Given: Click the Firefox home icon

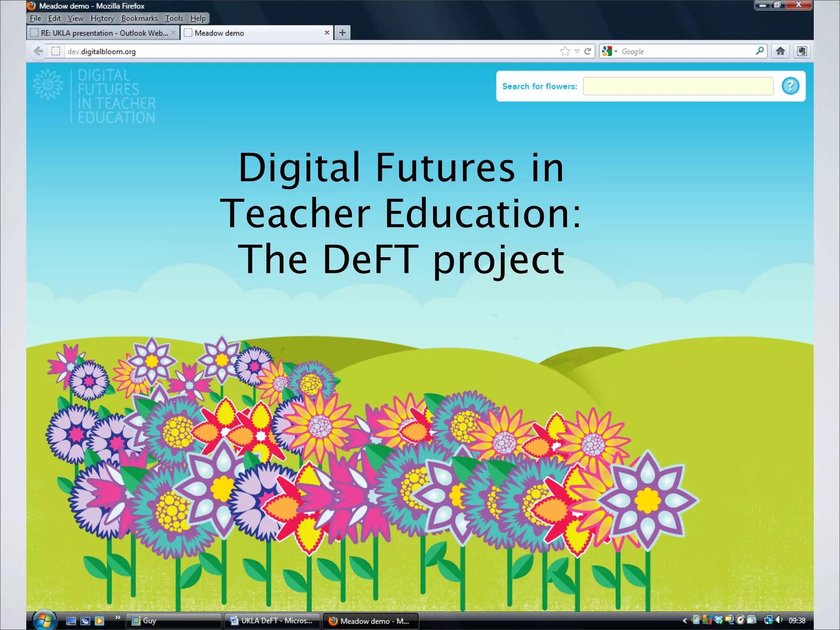Looking at the screenshot, I should 780,51.
